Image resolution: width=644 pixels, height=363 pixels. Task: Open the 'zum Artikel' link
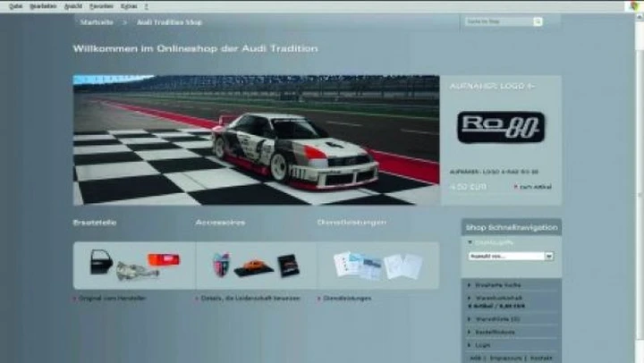[533, 187]
